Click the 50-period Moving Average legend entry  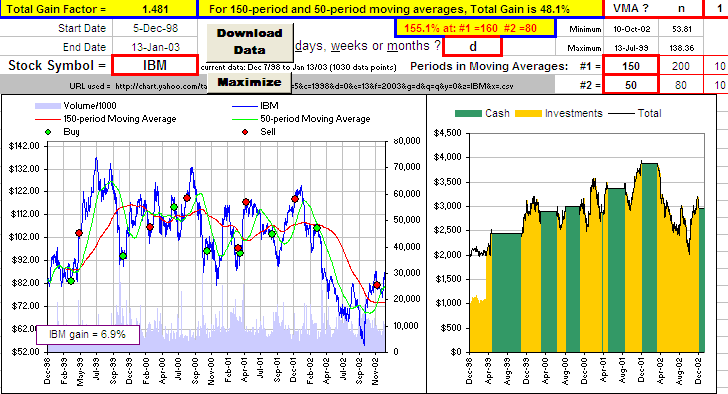pos(301,119)
